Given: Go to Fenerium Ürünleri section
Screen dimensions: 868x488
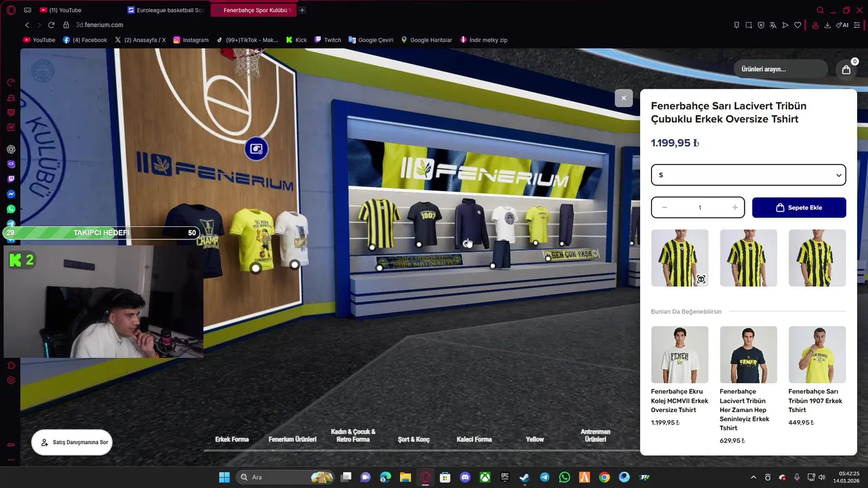Looking at the screenshot, I should point(292,439).
